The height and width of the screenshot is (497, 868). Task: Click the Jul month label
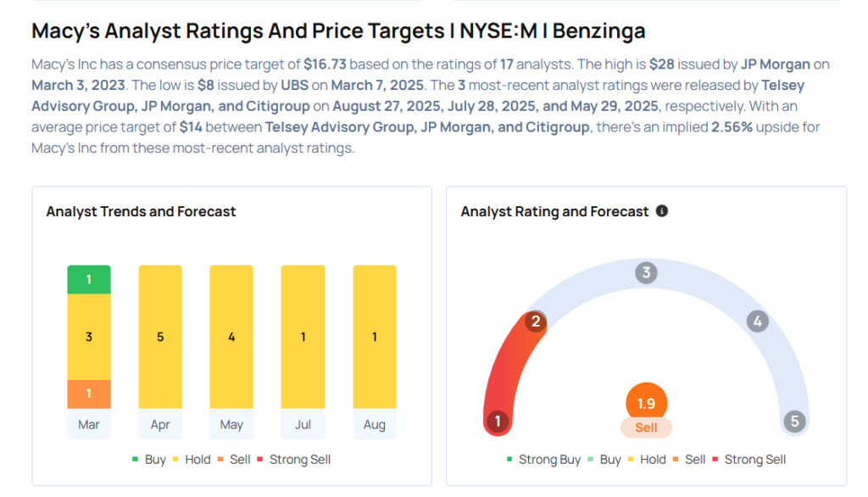[303, 424]
